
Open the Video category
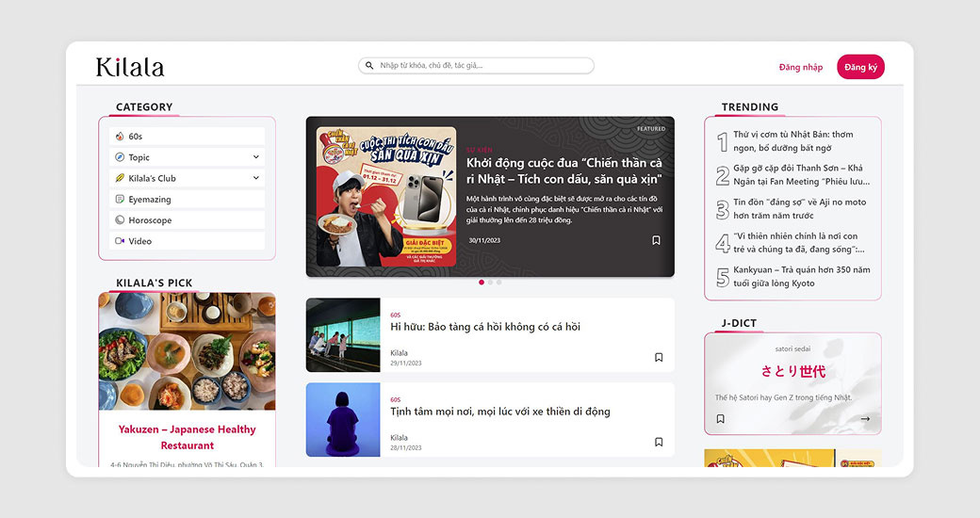(187, 241)
